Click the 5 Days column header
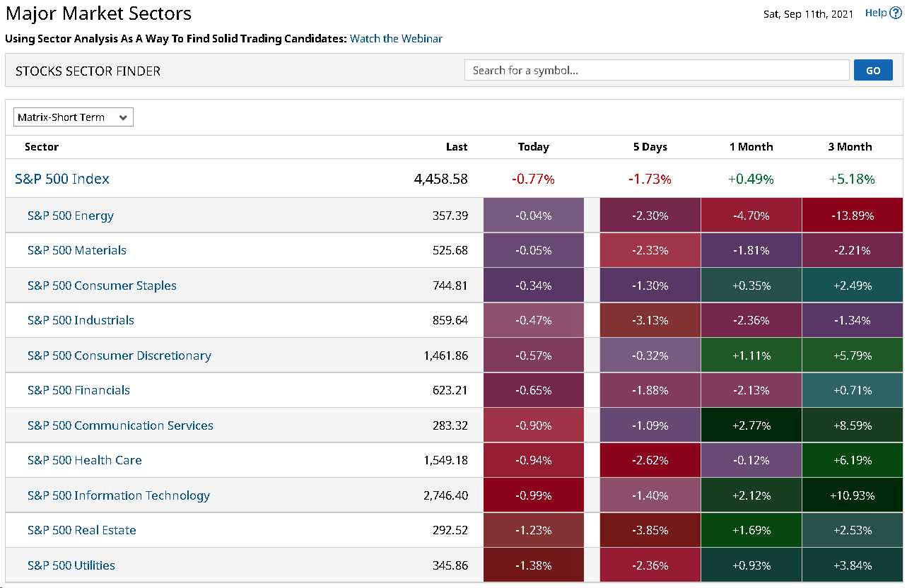 [650, 147]
